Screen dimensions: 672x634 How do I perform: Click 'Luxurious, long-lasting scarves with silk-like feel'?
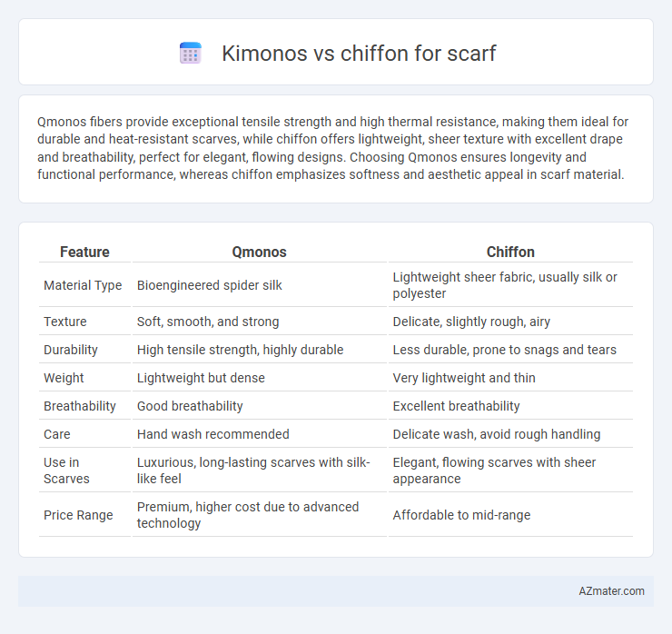click(x=253, y=471)
